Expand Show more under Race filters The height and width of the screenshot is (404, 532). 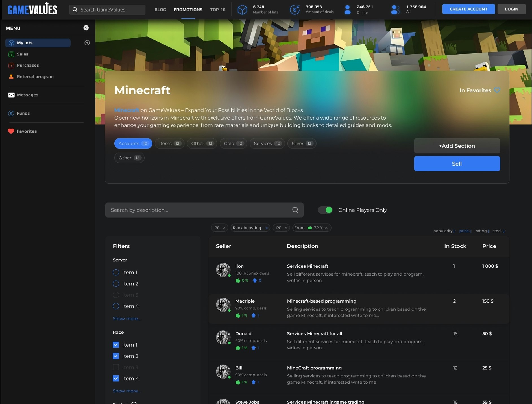coord(127,391)
